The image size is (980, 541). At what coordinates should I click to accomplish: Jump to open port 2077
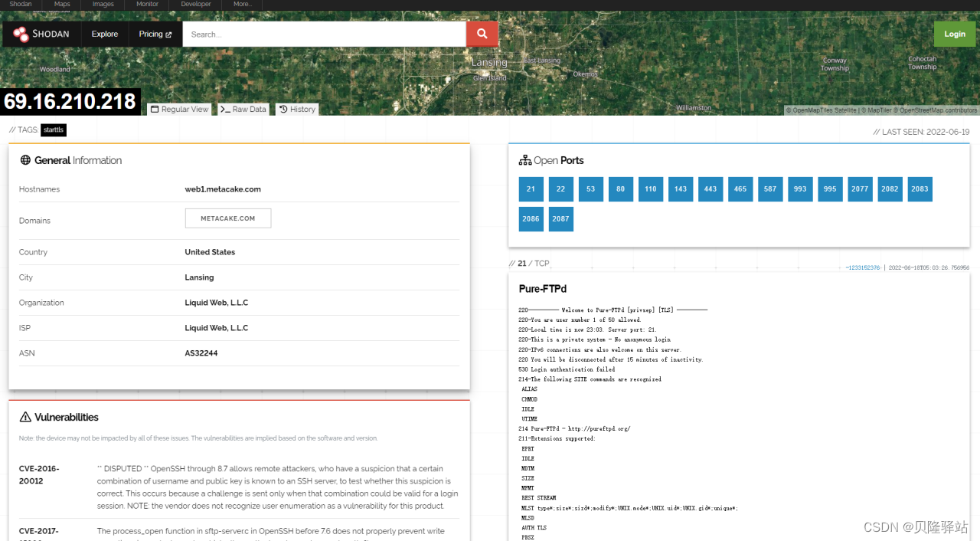[860, 189]
